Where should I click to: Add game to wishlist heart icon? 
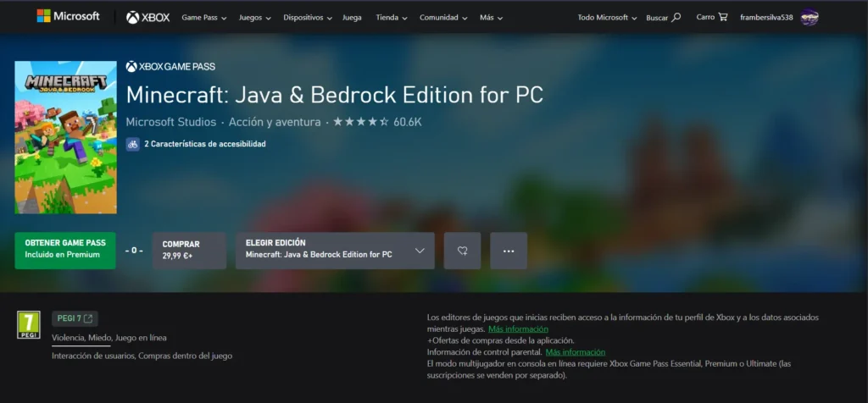[462, 251]
